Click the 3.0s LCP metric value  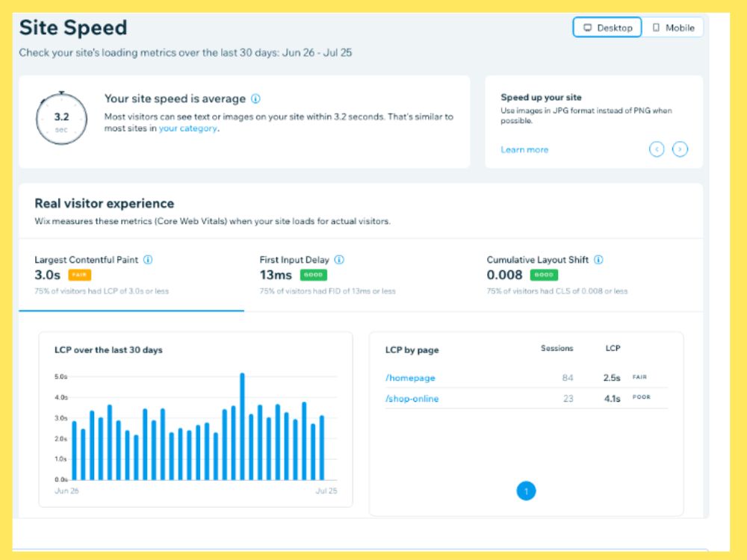47,276
